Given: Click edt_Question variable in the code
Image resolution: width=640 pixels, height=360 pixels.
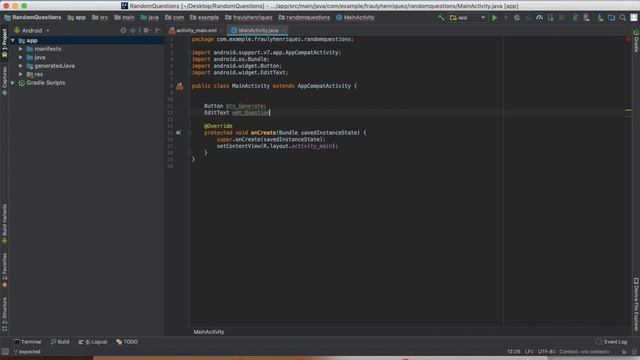Looking at the screenshot, I should coord(251,113).
